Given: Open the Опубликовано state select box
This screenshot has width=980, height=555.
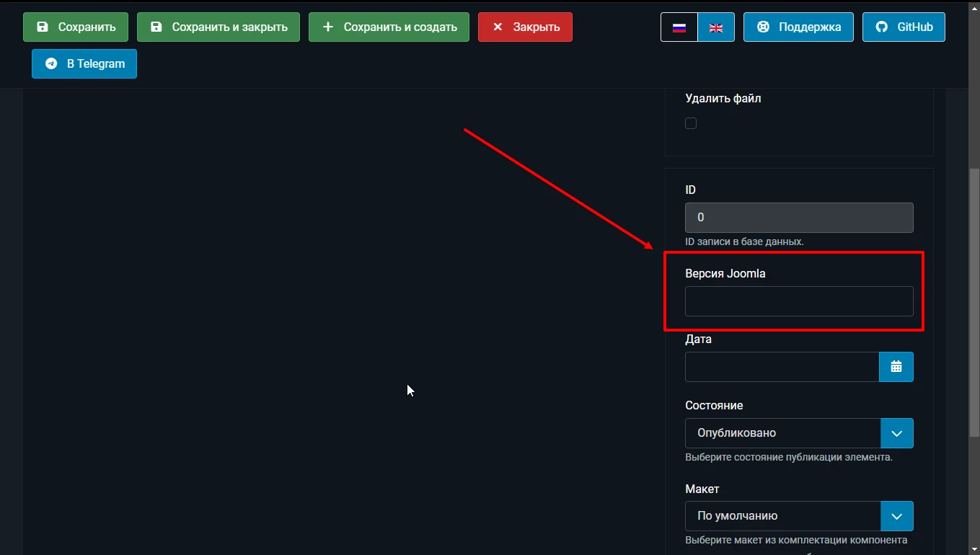Looking at the screenshot, I should coord(799,433).
